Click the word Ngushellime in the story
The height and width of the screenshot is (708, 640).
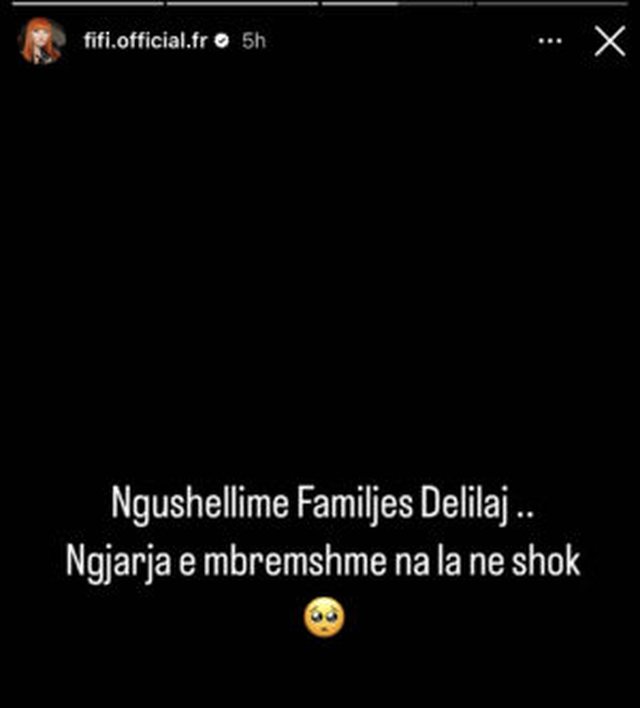point(200,503)
